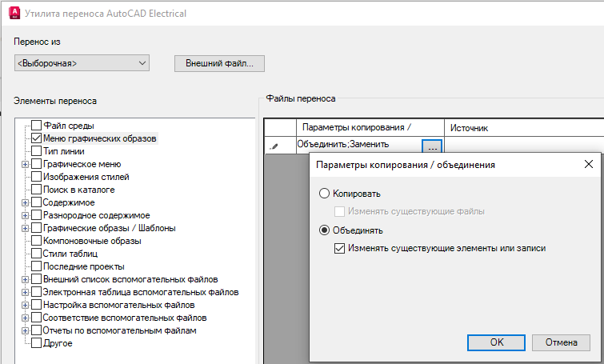Expand Внешний список вспомогательных файлов node

click(x=25, y=280)
